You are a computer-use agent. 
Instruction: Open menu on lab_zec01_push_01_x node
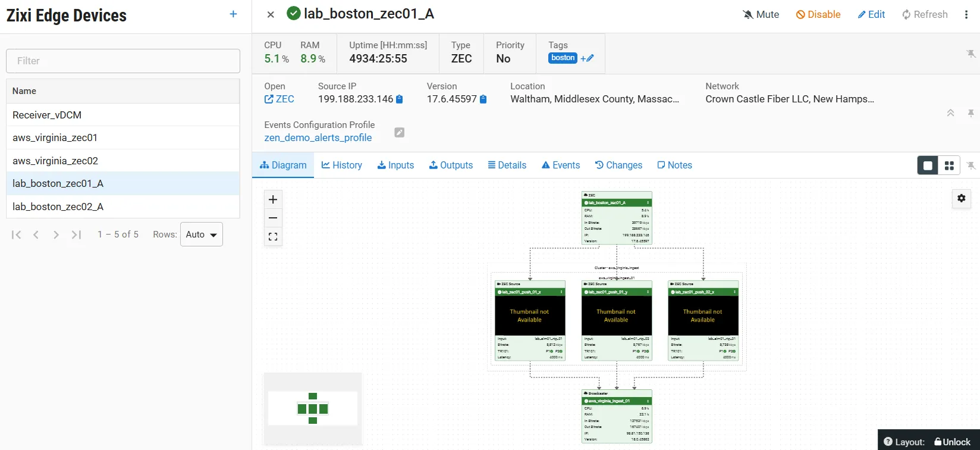561,292
